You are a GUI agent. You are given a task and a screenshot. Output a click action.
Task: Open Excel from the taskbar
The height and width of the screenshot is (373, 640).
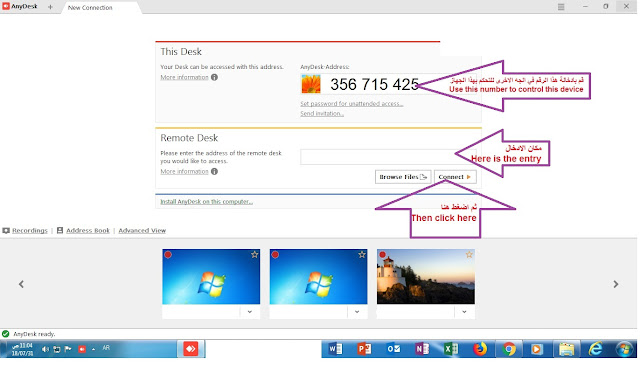(451, 349)
